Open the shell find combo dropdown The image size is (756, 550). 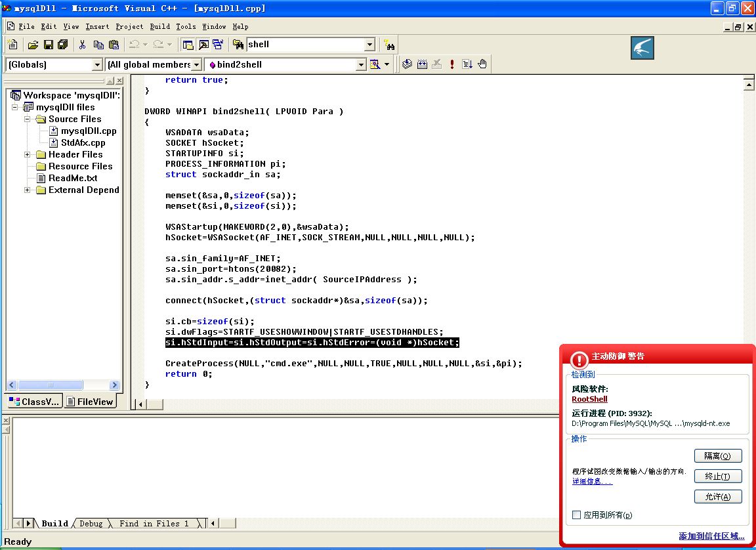tap(370, 45)
